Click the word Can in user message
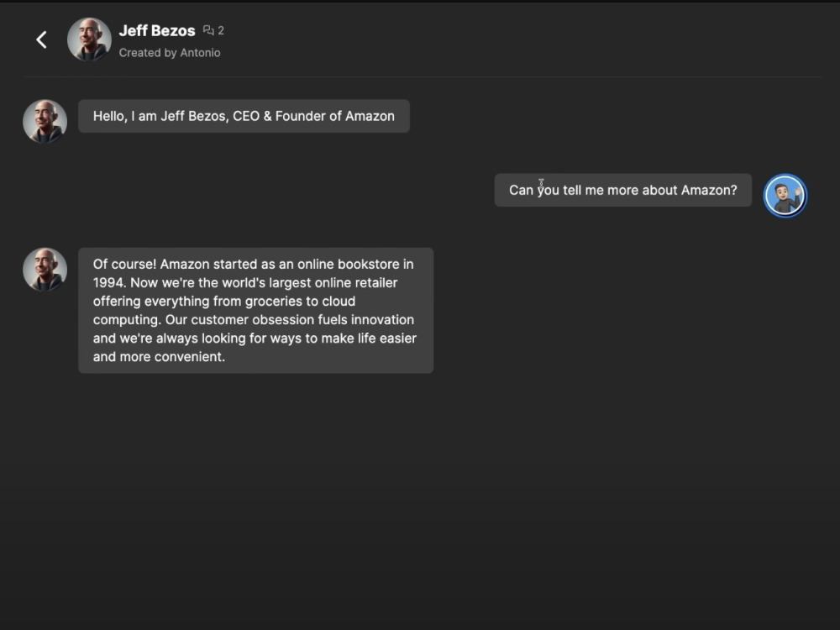Image resolution: width=840 pixels, height=630 pixels. coord(521,190)
